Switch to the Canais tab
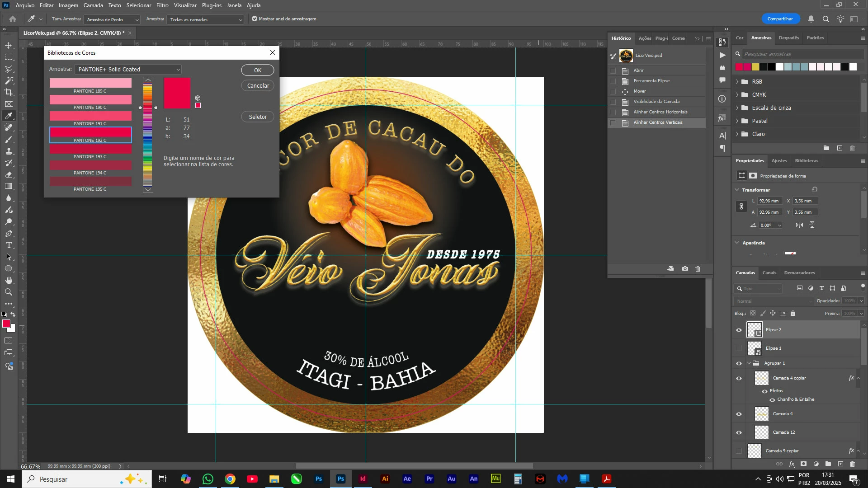Viewport: 868px width, 488px height. coord(769,273)
